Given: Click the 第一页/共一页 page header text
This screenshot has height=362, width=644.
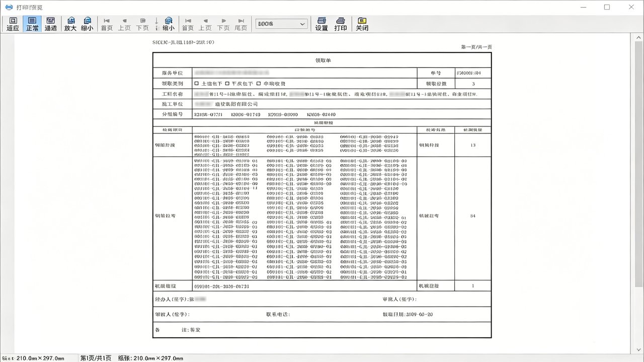Looking at the screenshot, I should 476,47.
